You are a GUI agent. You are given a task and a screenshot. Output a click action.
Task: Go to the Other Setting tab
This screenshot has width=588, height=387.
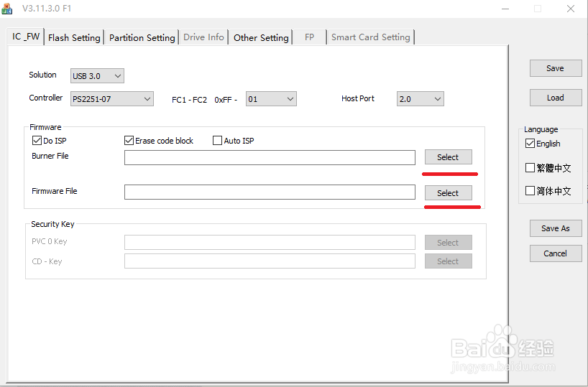pyautogui.click(x=261, y=37)
